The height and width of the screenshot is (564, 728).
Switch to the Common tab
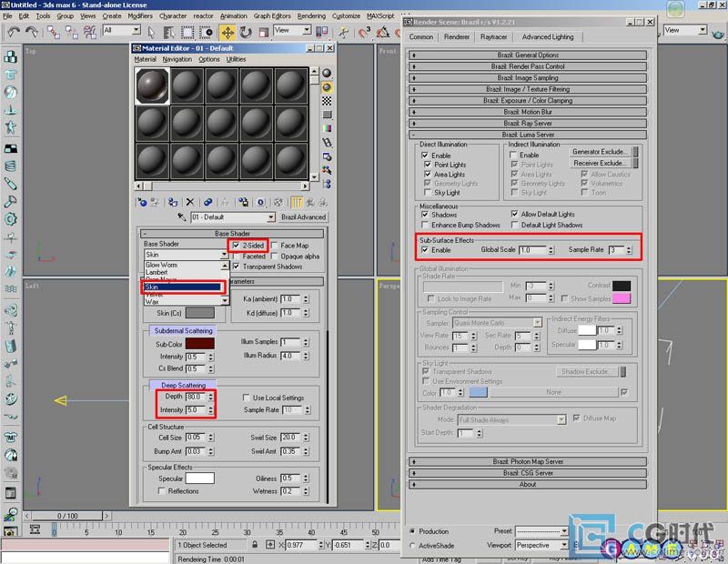click(421, 36)
